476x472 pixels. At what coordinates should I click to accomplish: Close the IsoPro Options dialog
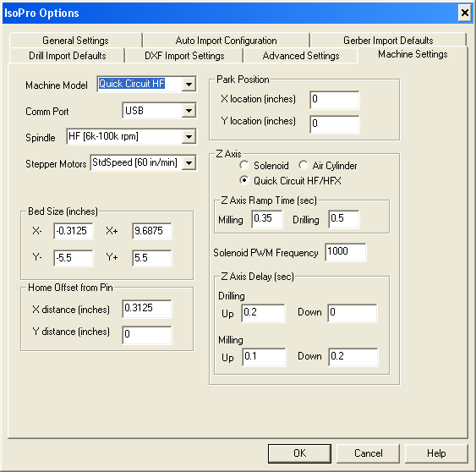[x=465, y=13]
